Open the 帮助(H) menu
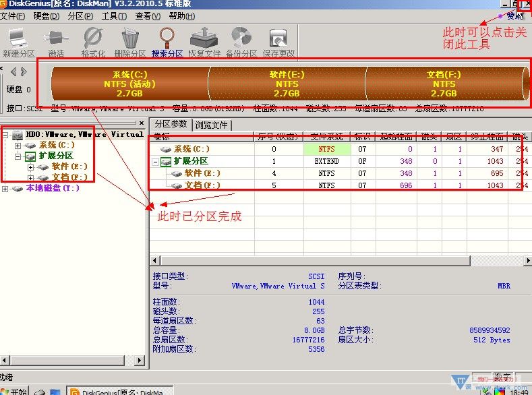 [x=182, y=16]
